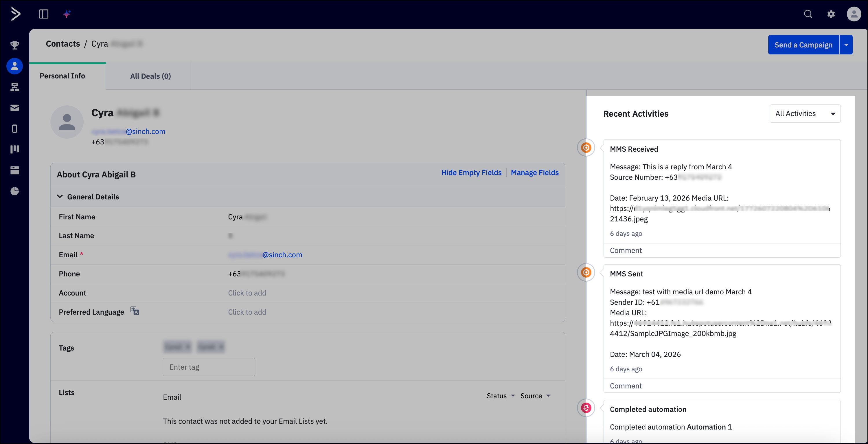Click to add a Preferred Language
This screenshot has height=444, width=868.
click(247, 312)
